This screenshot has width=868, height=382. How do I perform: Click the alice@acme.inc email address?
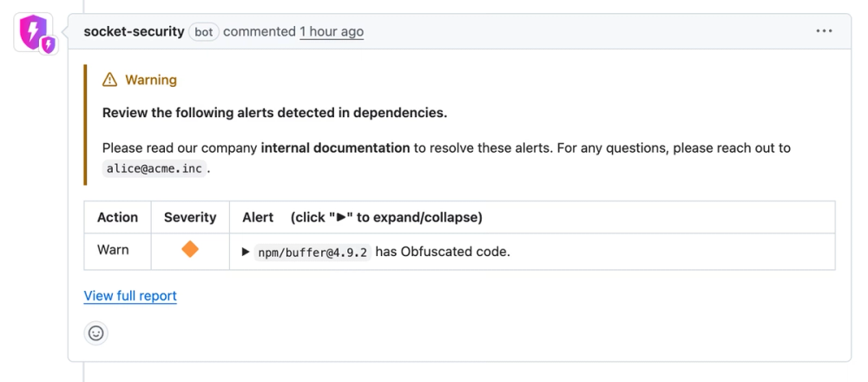click(154, 168)
